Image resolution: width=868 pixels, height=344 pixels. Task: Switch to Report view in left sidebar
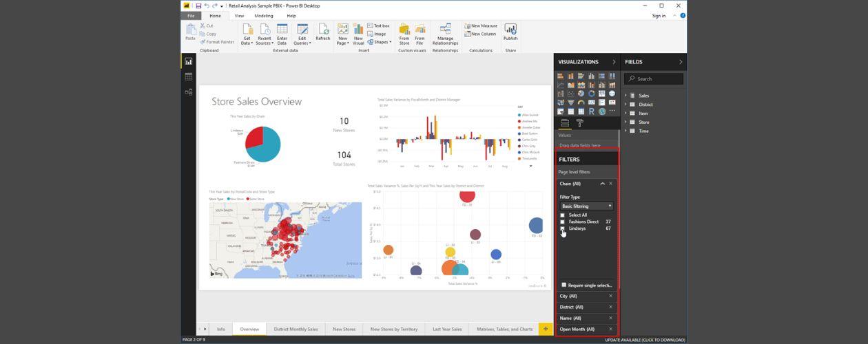189,61
